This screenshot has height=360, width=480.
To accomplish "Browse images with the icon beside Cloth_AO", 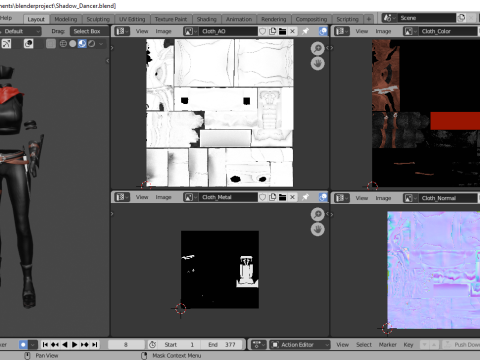I will [x=191, y=31].
